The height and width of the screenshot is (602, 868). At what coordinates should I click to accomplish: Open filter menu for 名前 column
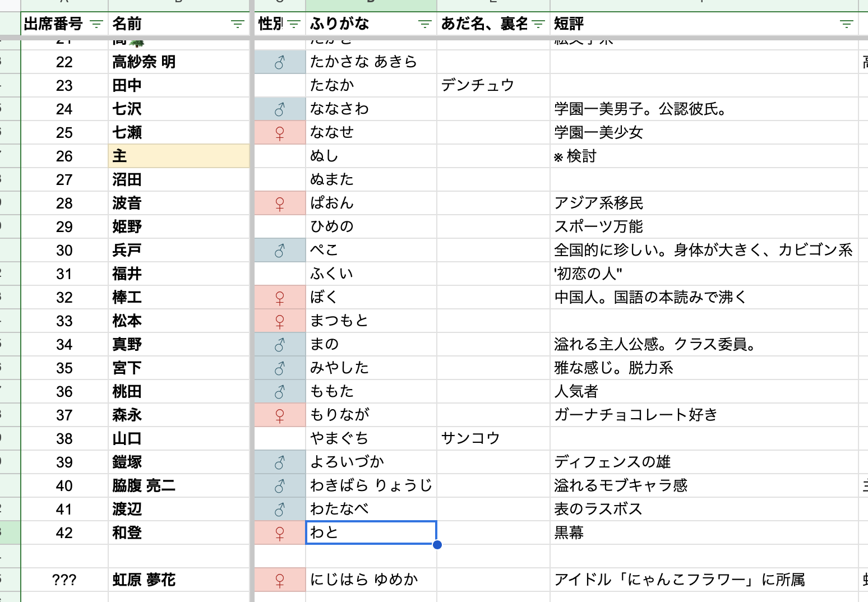238,24
